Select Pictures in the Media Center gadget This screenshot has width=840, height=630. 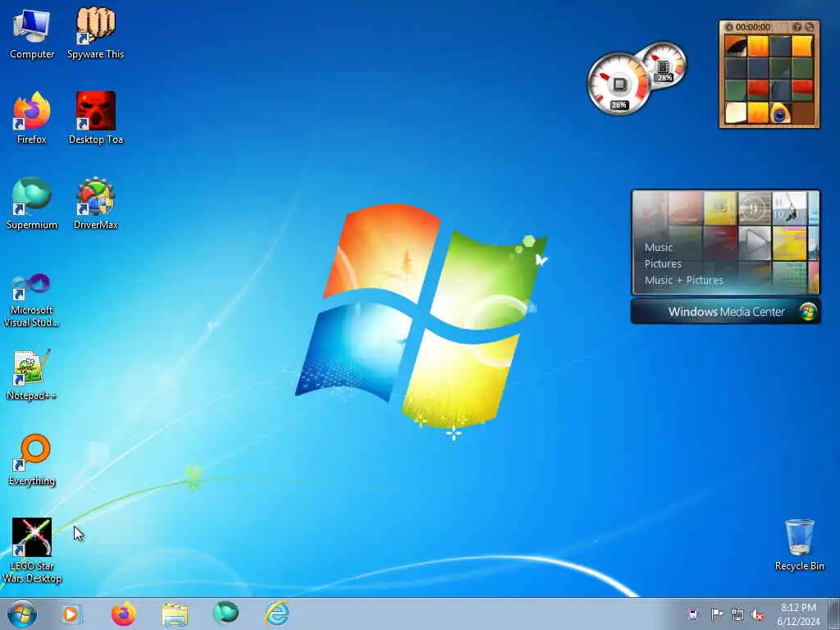[x=663, y=263]
